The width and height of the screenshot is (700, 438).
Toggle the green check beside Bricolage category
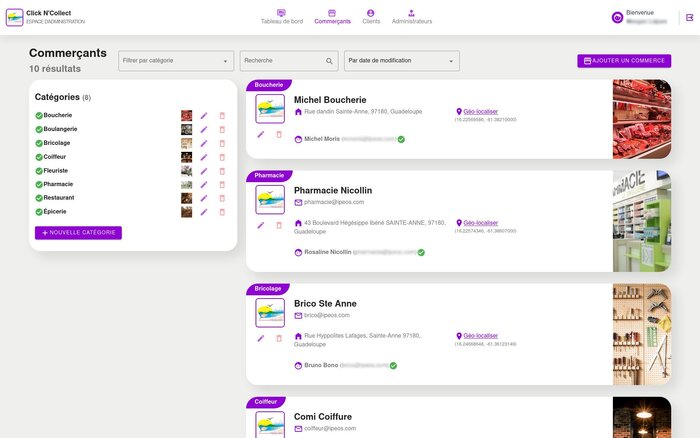coord(39,143)
